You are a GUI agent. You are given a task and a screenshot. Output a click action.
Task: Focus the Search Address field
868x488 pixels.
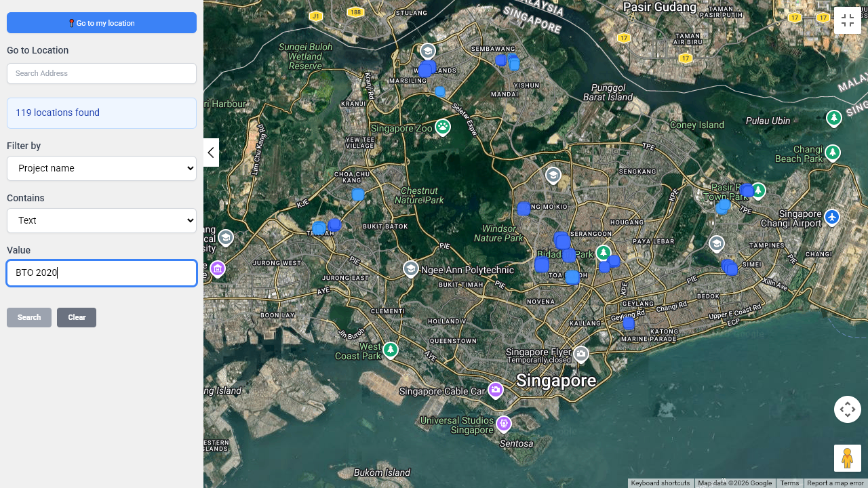(x=102, y=73)
